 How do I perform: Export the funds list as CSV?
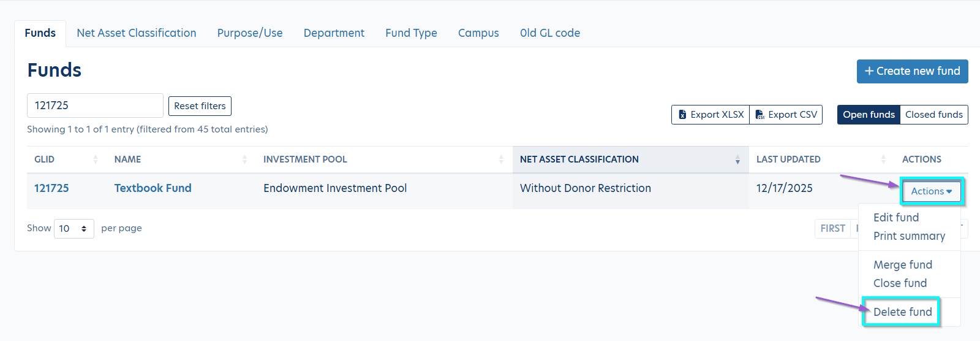tap(786, 115)
